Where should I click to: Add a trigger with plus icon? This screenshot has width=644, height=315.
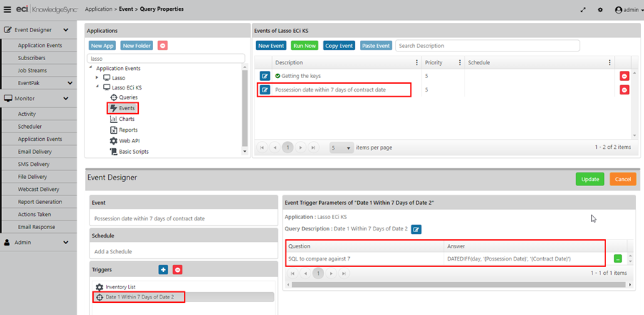point(163,270)
